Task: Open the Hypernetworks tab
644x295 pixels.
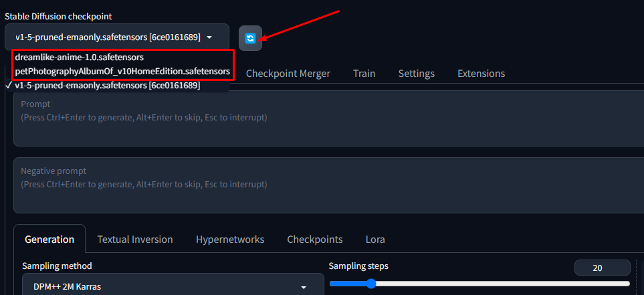Action: pos(230,239)
